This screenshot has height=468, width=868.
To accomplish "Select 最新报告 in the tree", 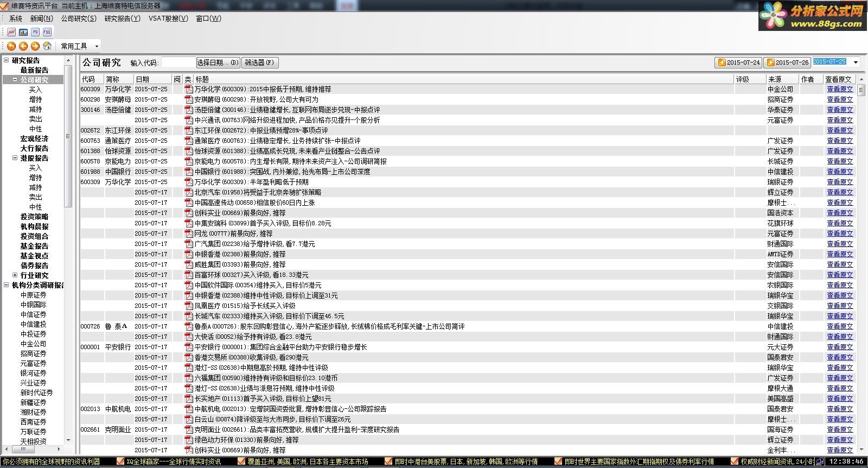I will (34, 70).
